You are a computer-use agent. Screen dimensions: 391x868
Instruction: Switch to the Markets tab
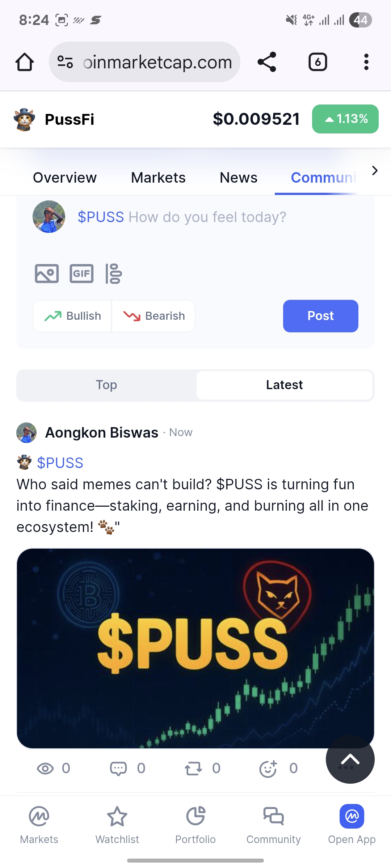tap(158, 178)
